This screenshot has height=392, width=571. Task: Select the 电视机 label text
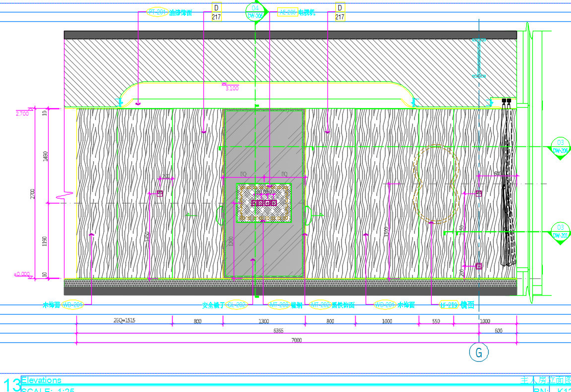click(307, 12)
